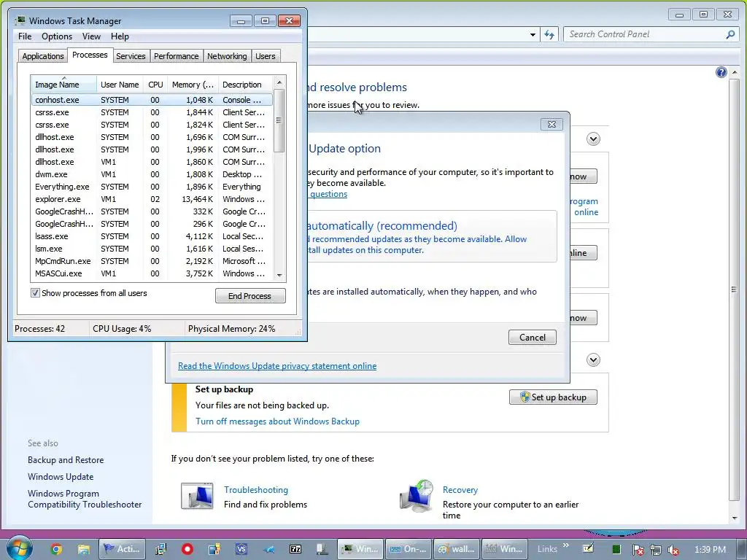Expand the Links toolbar chevron on taskbar

(x=566, y=545)
